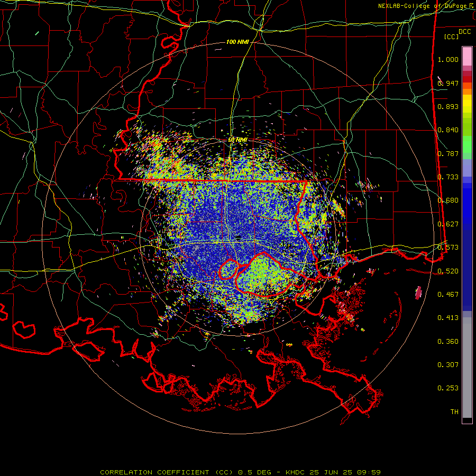Click the TH threshold label on scale
Screen dimensions: 476x476
pyautogui.click(x=454, y=412)
